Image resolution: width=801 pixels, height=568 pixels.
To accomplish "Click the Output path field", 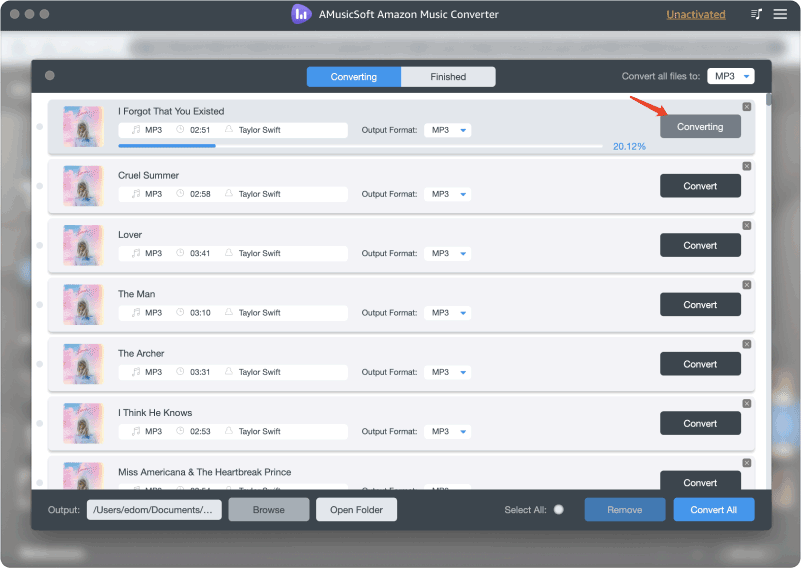I will pyautogui.click(x=154, y=510).
